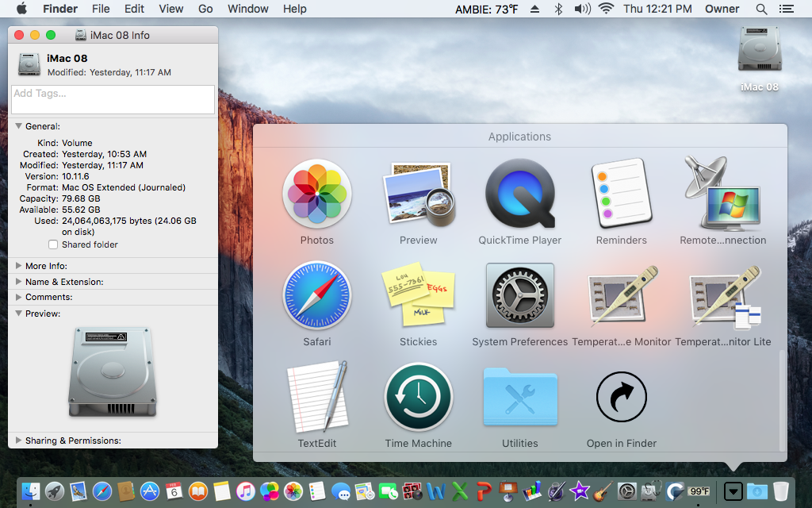Click Owner user menu in menu bar
This screenshot has width=812, height=508.
coord(722,9)
